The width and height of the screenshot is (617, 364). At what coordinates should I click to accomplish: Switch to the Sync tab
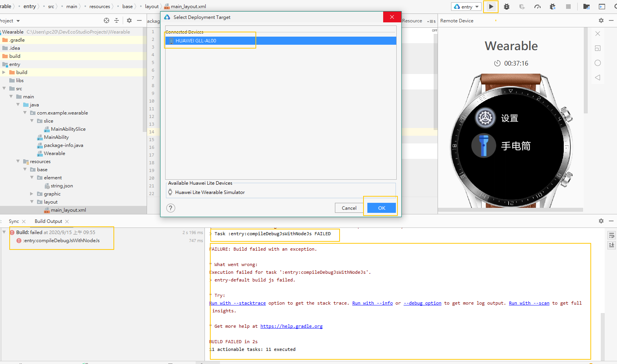coord(14,221)
